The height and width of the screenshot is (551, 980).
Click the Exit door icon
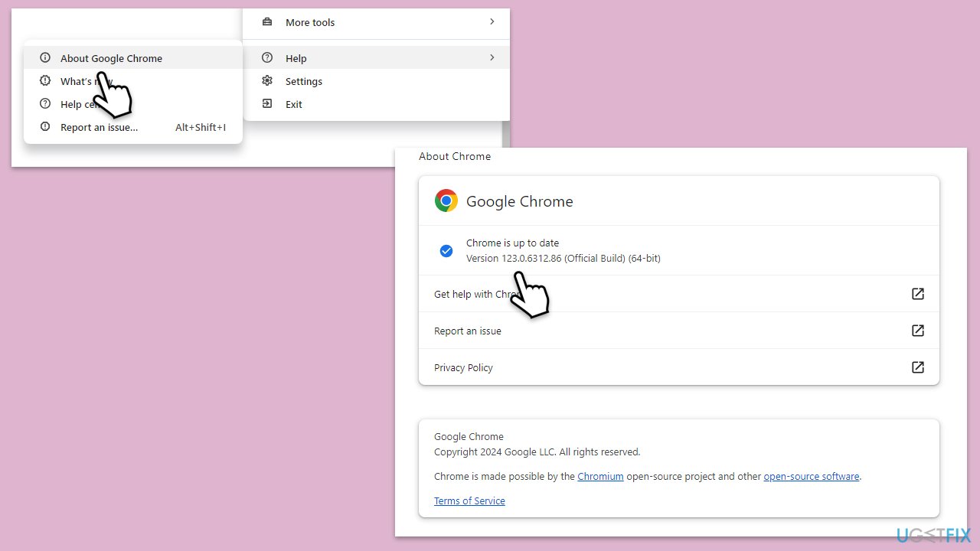tap(267, 104)
